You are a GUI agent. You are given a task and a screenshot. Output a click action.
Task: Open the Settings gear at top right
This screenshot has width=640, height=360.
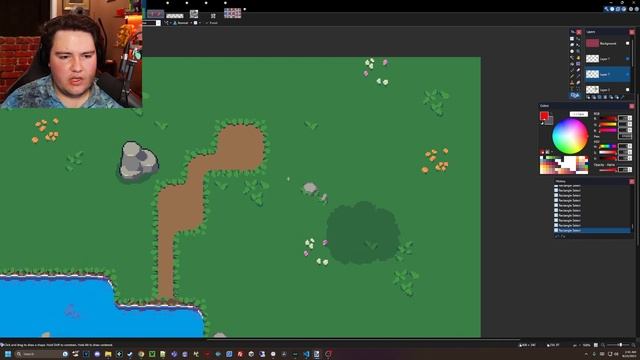[x=631, y=9]
